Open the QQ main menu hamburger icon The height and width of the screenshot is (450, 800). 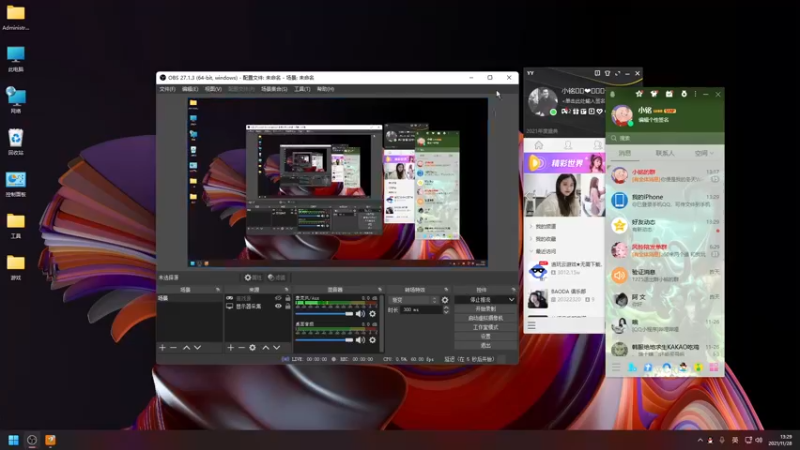(x=616, y=367)
